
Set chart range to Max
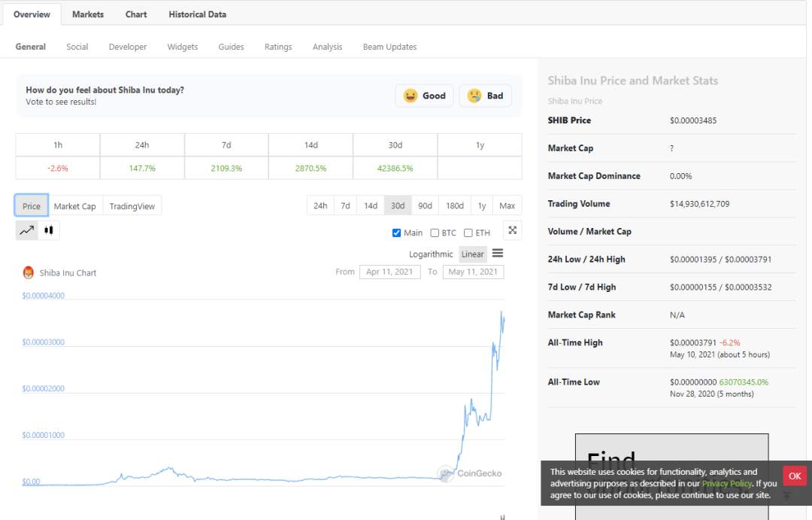pyautogui.click(x=507, y=205)
